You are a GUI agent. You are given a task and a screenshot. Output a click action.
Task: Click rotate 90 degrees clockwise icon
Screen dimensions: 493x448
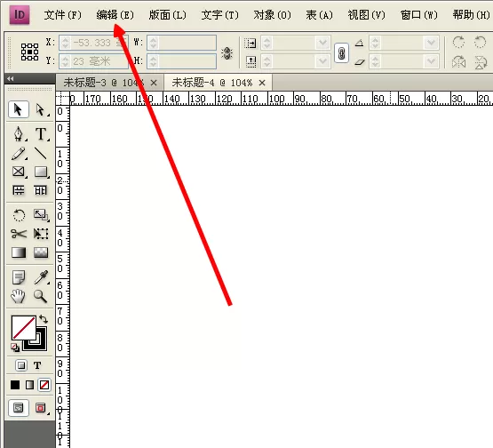click(458, 42)
